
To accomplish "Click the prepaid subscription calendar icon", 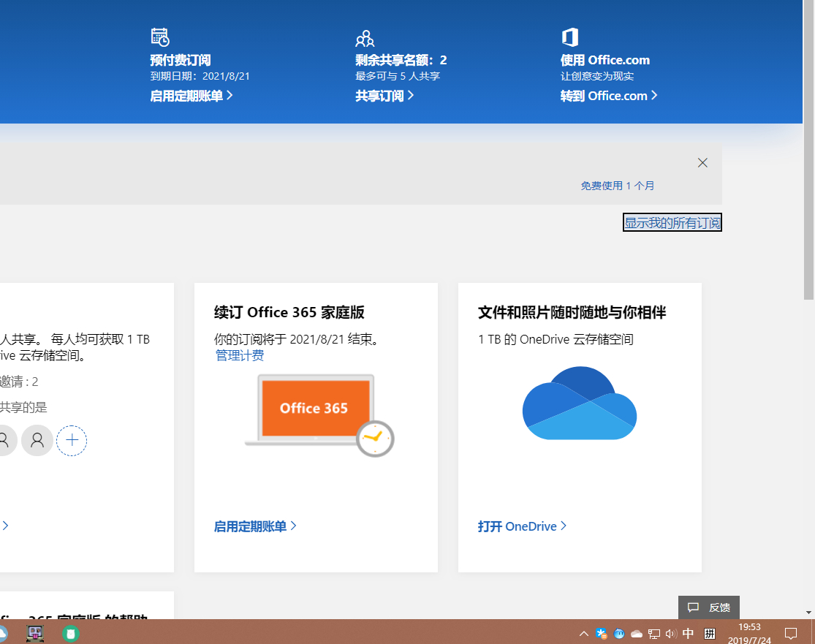I will point(160,37).
